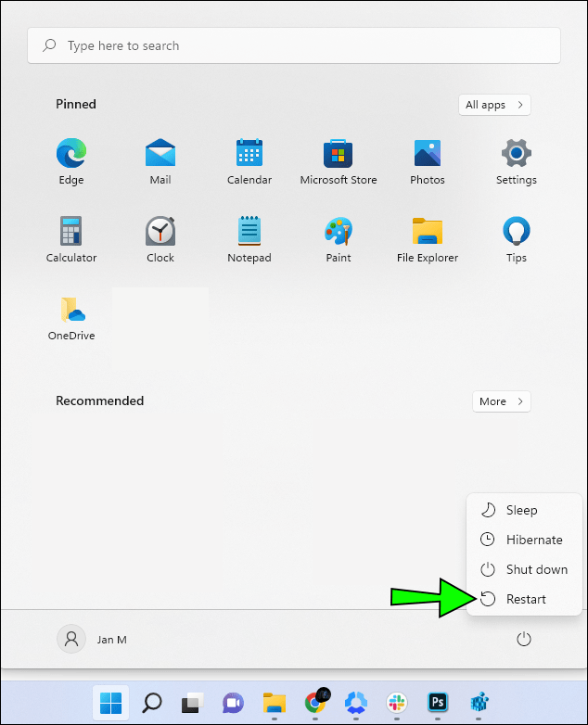Viewport: 588px width, 725px height.
Task: Launch the Paint app
Action: pos(339,239)
